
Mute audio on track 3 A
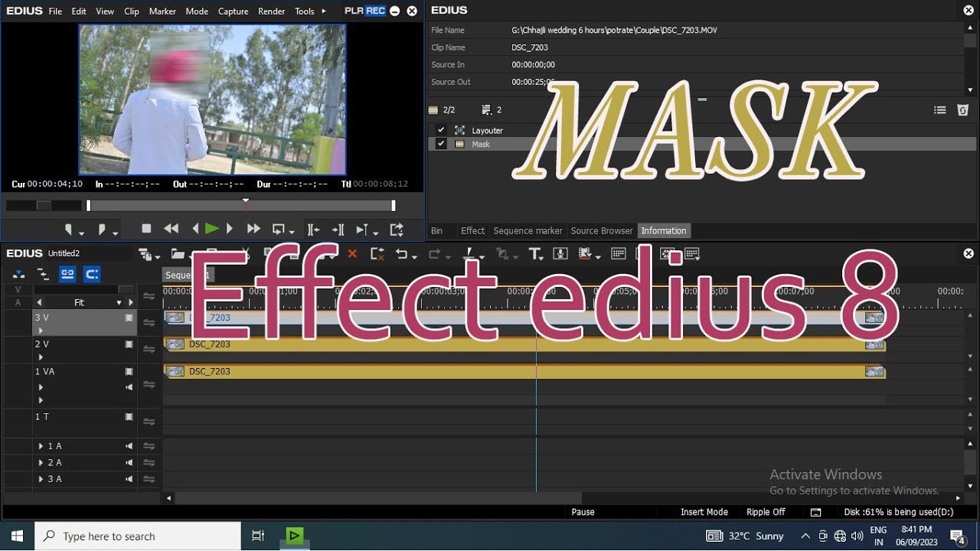pos(129,479)
